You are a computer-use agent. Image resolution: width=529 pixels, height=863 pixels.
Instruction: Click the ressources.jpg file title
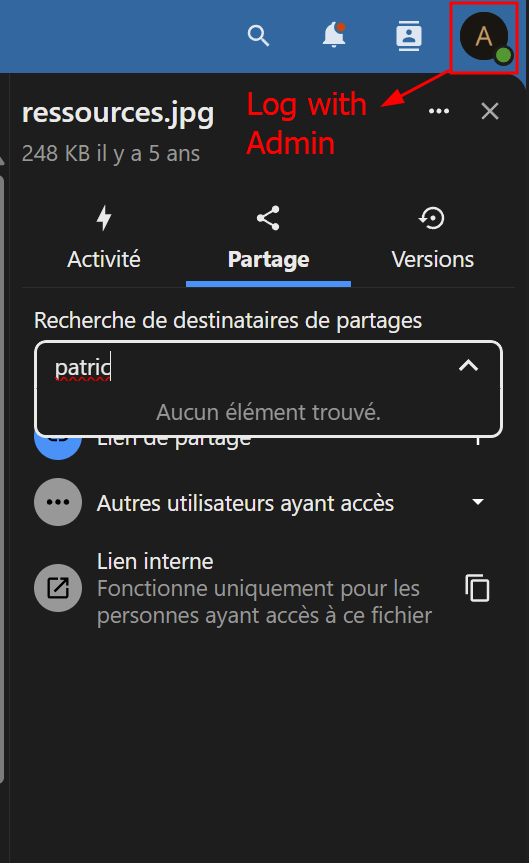[118, 113]
